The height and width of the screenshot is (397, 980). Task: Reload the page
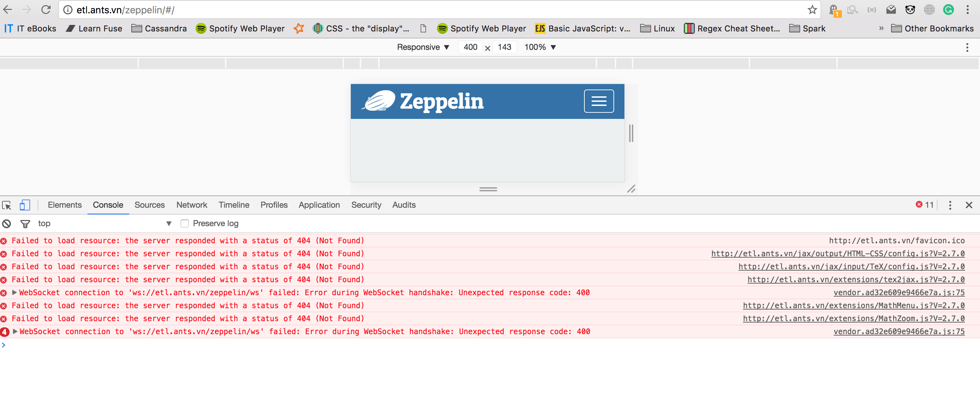pyautogui.click(x=46, y=10)
